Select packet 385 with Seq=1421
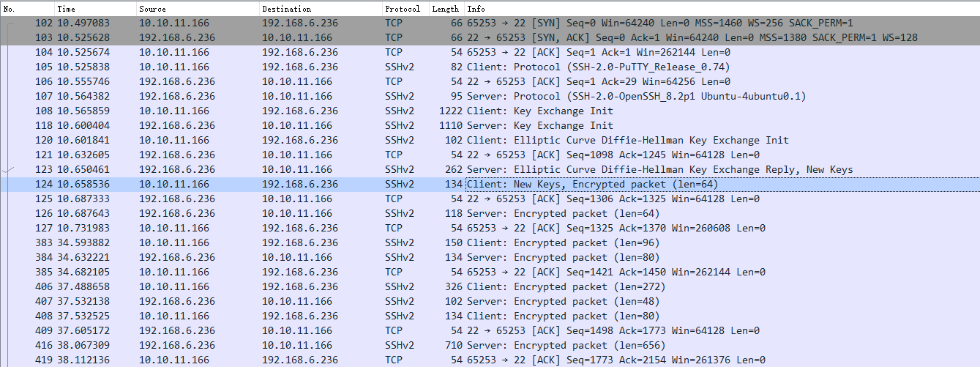This screenshot has width=980, height=367. click(x=490, y=272)
